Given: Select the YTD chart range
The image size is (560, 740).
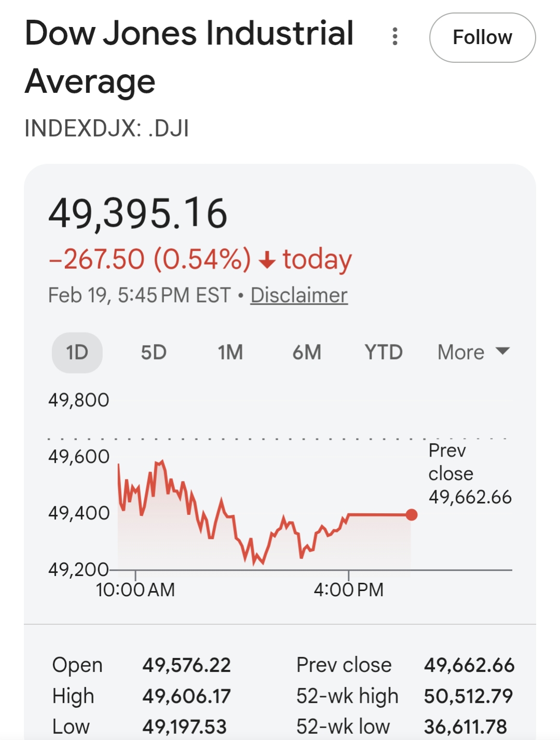Looking at the screenshot, I should [383, 352].
